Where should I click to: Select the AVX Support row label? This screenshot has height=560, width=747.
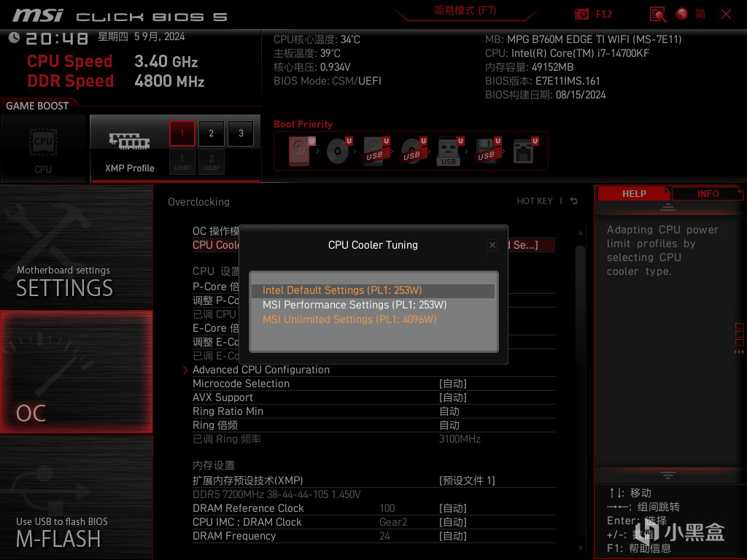[x=222, y=397]
